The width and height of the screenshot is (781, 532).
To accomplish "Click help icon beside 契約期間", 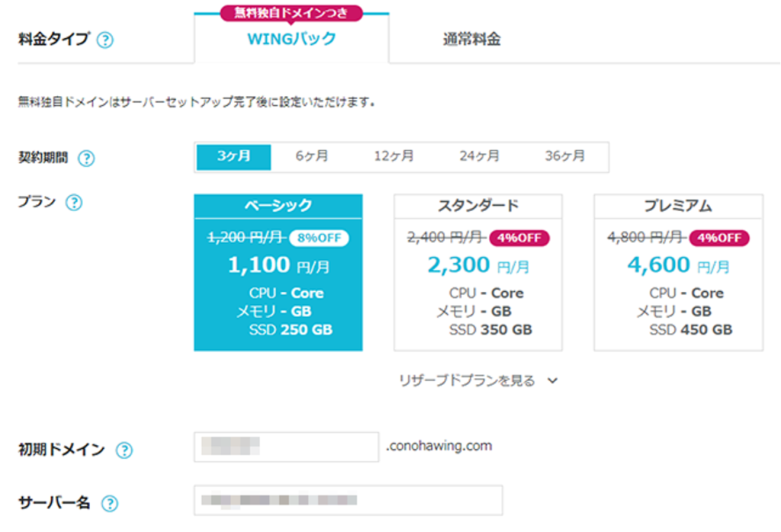I will click(86, 159).
